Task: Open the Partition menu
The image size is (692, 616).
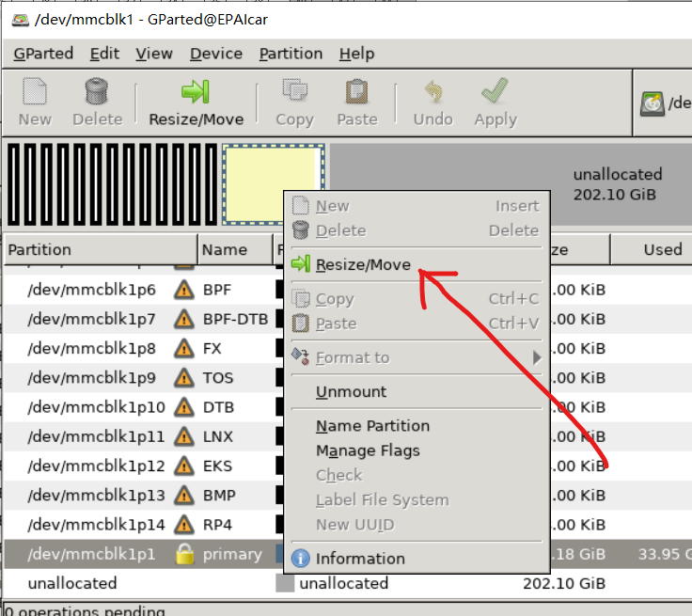Action: (x=291, y=54)
